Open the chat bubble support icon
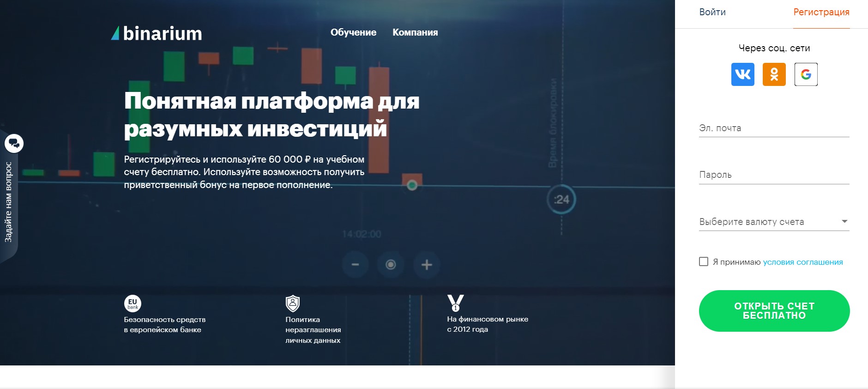The image size is (868, 389). [x=14, y=143]
